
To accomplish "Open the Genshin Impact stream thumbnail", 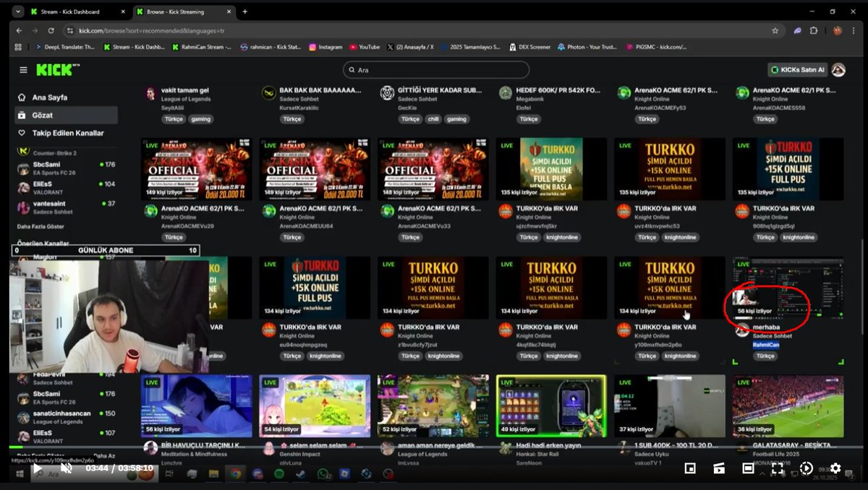I will 315,405.
